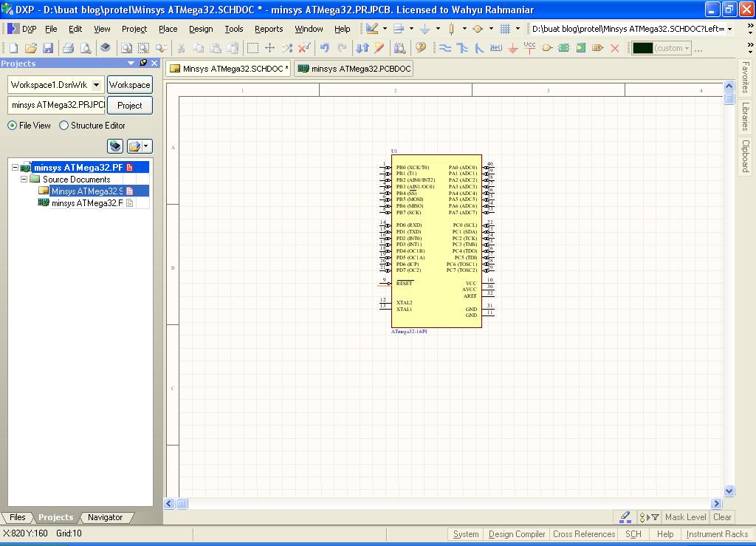Place wire tool
Screen dimensions: 756x546
(x=445, y=48)
